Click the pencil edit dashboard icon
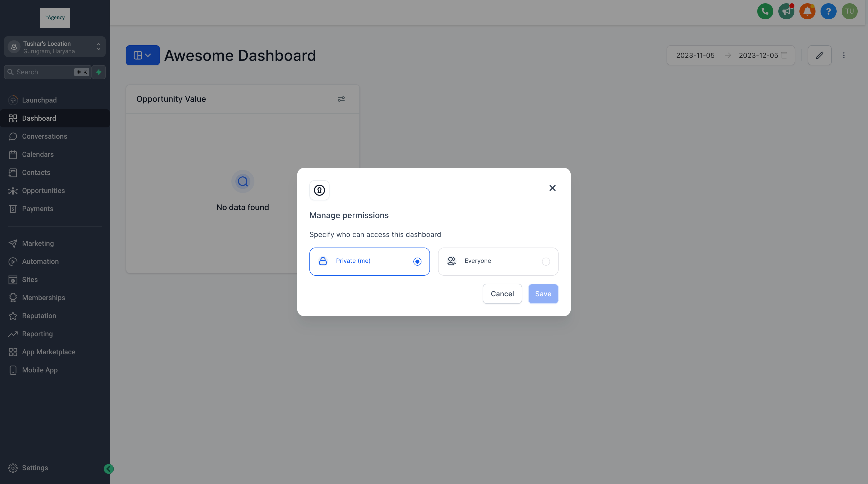The height and width of the screenshot is (484, 868). coord(820,55)
